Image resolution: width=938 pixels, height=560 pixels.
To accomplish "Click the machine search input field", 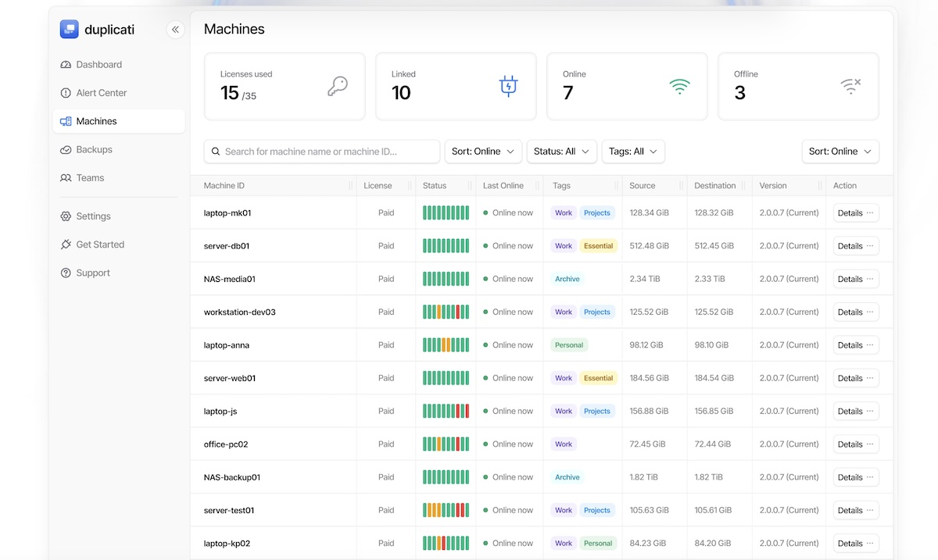I will (x=322, y=152).
